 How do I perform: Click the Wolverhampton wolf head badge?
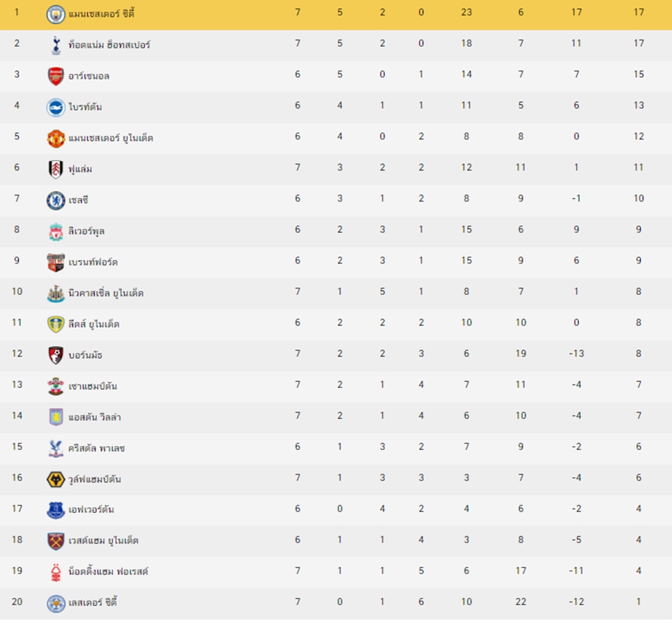tap(56, 479)
